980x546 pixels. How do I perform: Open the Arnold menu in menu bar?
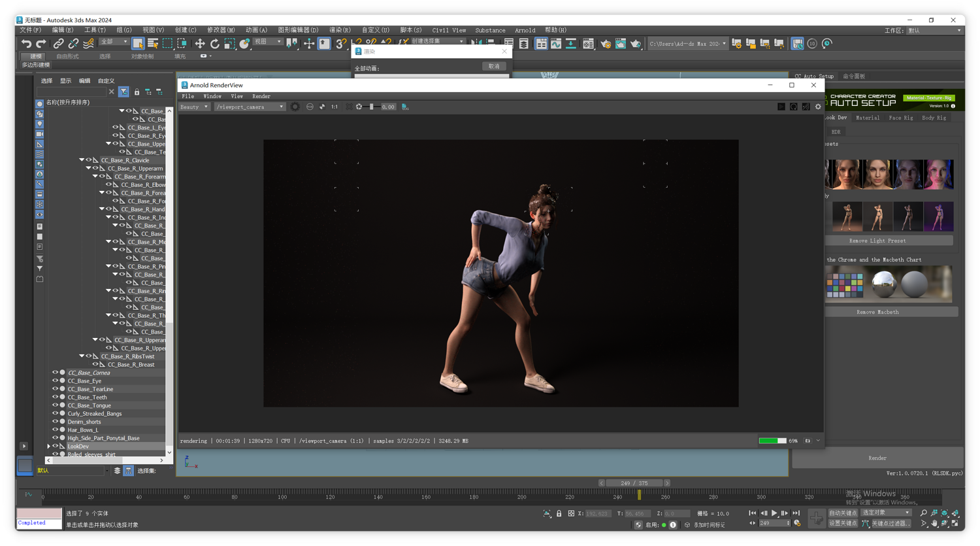tap(525, 30)
